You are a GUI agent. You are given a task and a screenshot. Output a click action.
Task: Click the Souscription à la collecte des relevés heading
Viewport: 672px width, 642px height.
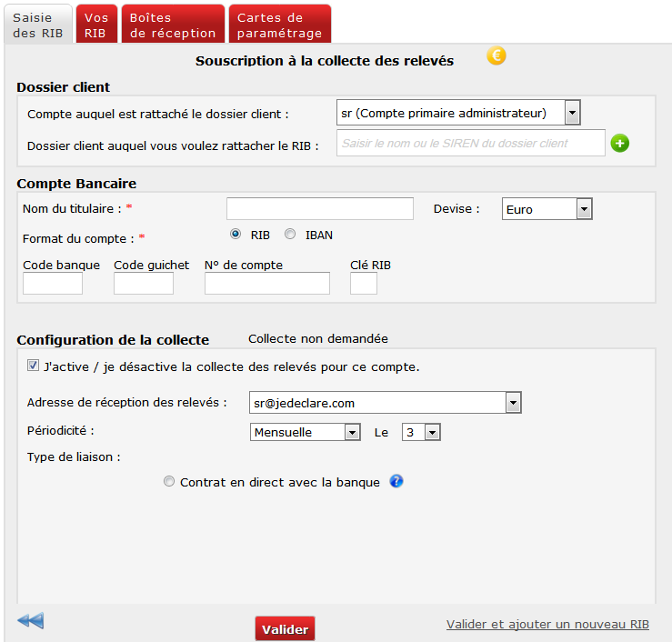[325, 61]
